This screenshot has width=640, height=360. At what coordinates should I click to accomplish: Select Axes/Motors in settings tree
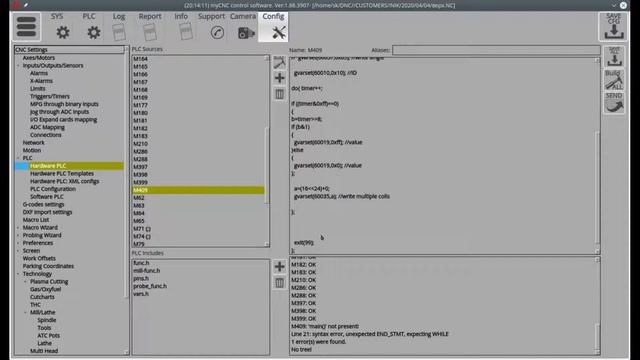point(39,58)
